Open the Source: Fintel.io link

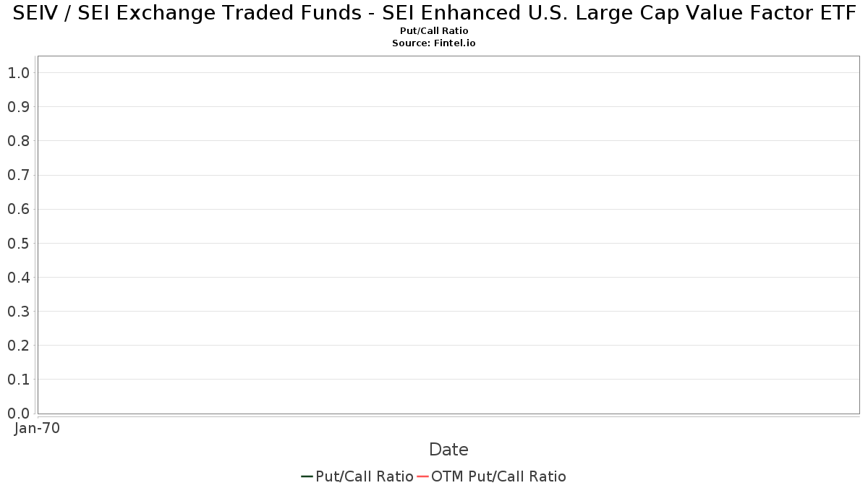[434, 43]
